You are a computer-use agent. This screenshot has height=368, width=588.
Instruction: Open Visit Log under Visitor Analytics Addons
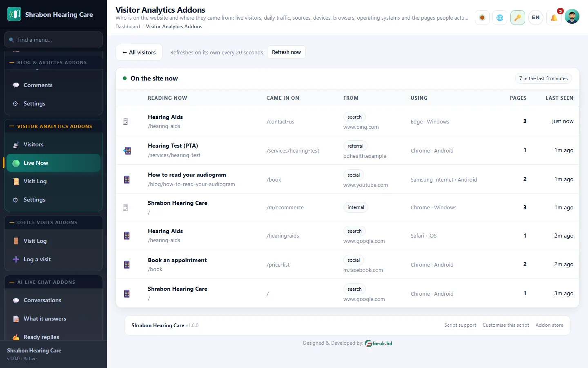click(x=53, y=181)
